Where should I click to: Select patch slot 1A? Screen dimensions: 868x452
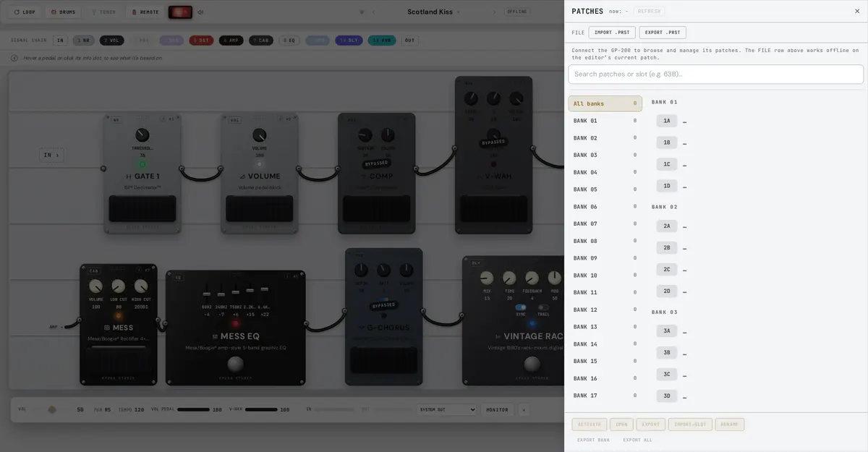(x=666, y=121)
